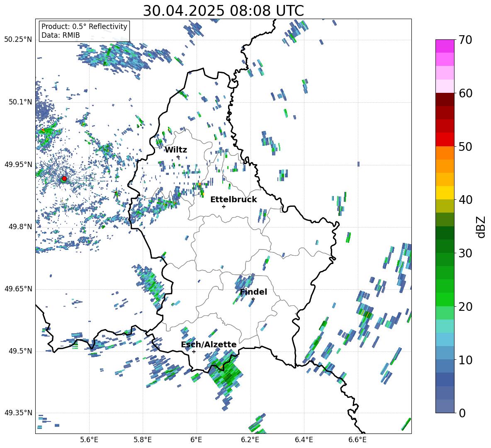Click the Wiltz city label

[176, 150]
